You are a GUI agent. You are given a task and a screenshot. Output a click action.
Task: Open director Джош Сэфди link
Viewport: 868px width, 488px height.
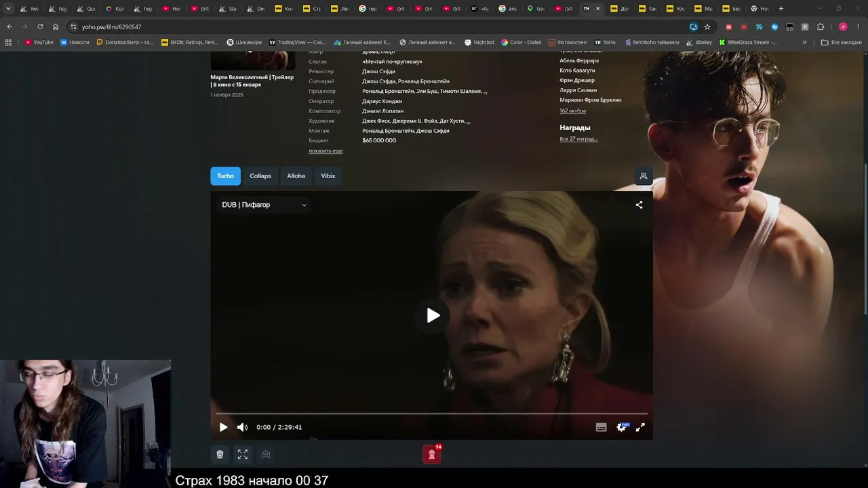(378, 71)
